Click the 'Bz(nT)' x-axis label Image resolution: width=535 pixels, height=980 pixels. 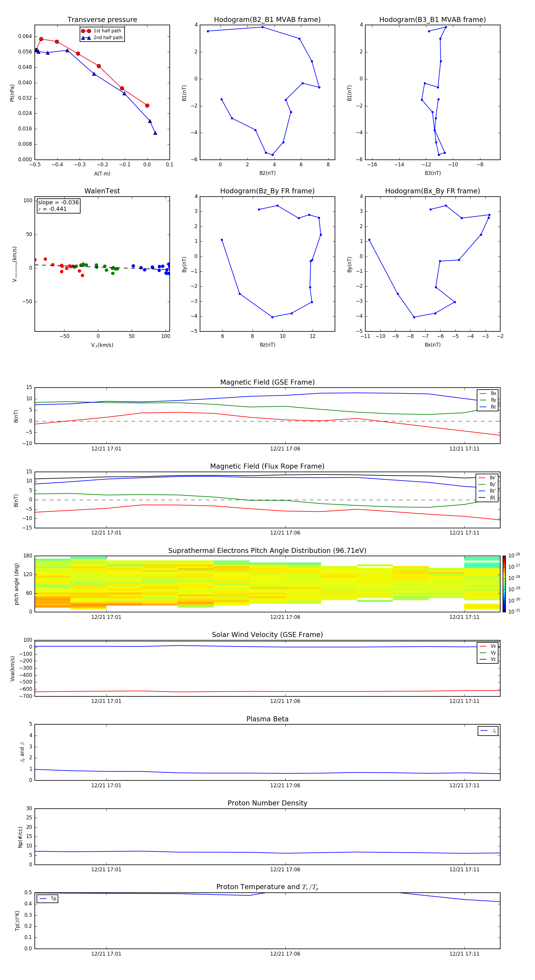click(267, 345)
